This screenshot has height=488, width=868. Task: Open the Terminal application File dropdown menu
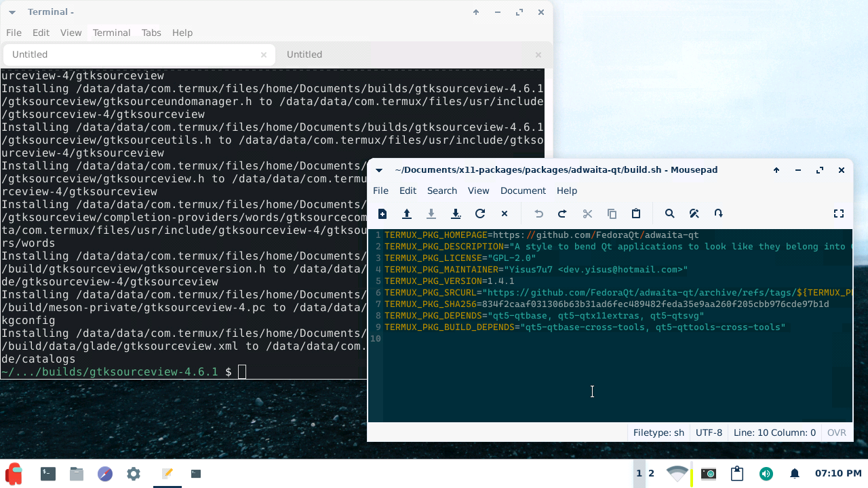click(x=14, y=33)
